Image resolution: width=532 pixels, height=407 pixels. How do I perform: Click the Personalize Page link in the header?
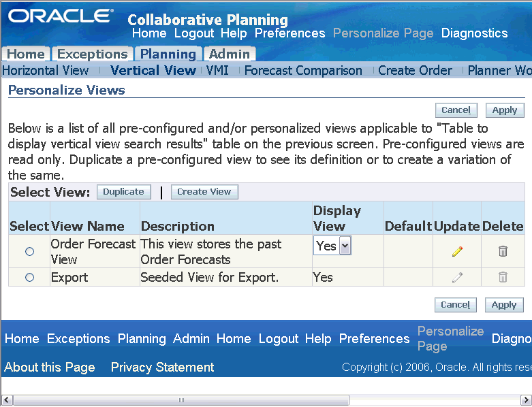click(384, 33)
